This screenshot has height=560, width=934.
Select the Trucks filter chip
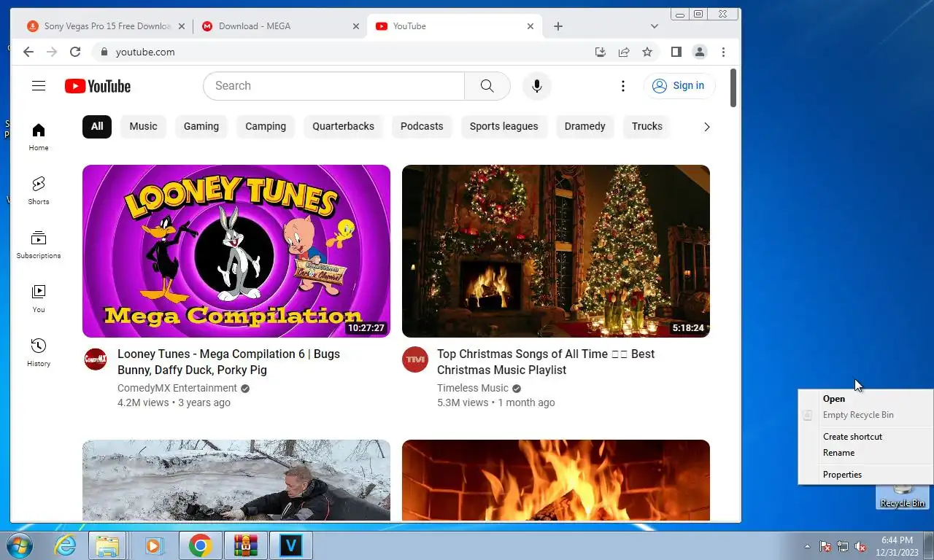tap(647, 126)
